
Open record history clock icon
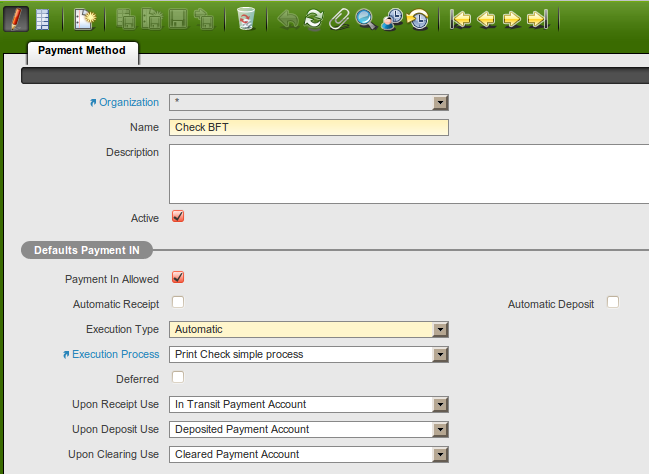pos(418,19)
